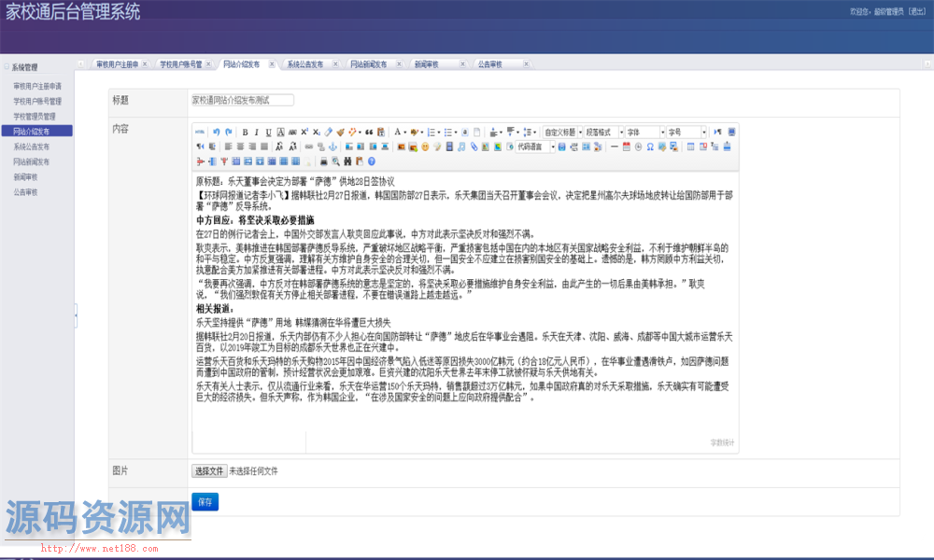The width and height of the screenshot is (934, 560).
Task: Click the 标题 title input field
Action: pyautogui.click(x=242, y=100)
